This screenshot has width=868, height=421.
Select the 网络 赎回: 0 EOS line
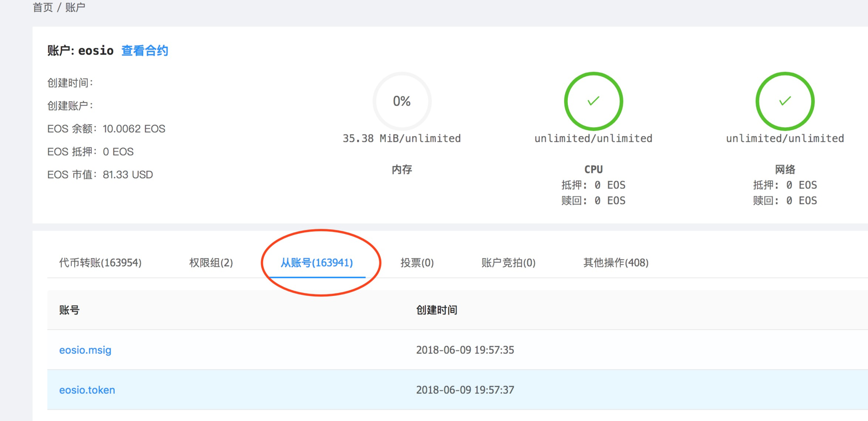point(785,200)
